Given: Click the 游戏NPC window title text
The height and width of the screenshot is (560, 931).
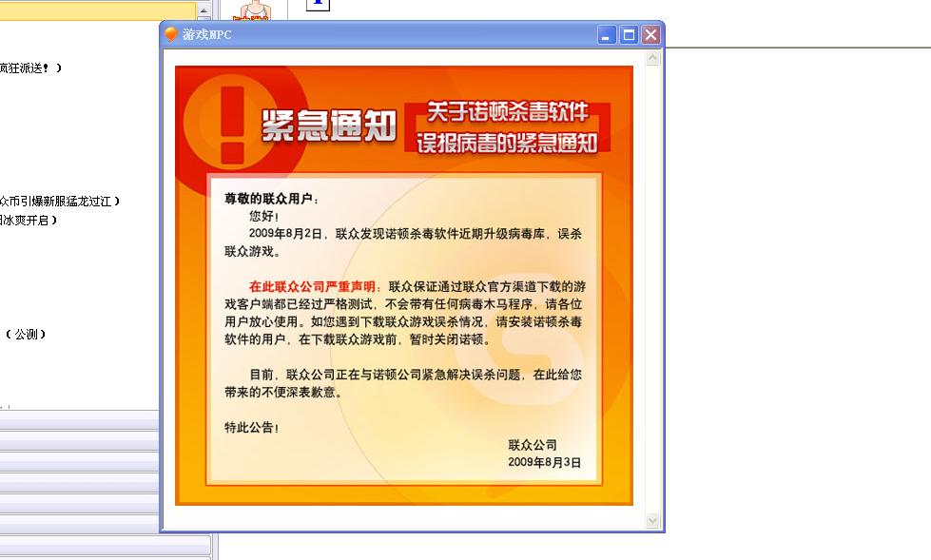Looking at the screenshot, I should coord(206,35).
